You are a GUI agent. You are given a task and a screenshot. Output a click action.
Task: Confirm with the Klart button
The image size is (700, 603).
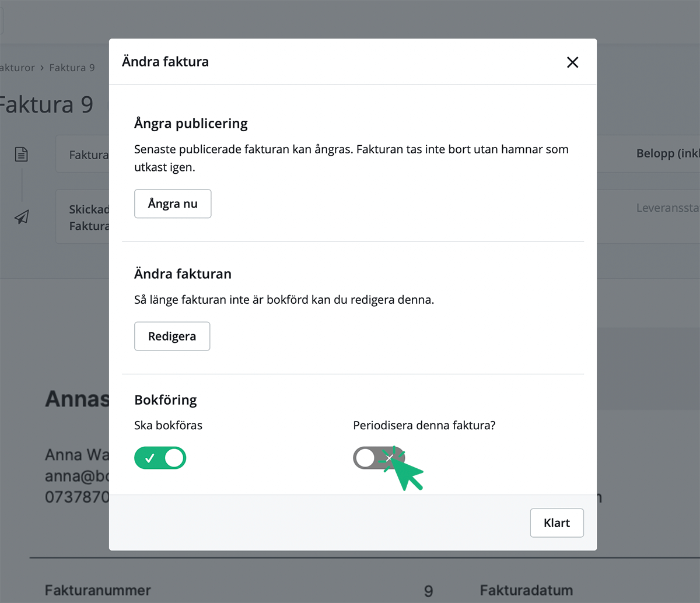pyautogui.click(x=556, y=523)
